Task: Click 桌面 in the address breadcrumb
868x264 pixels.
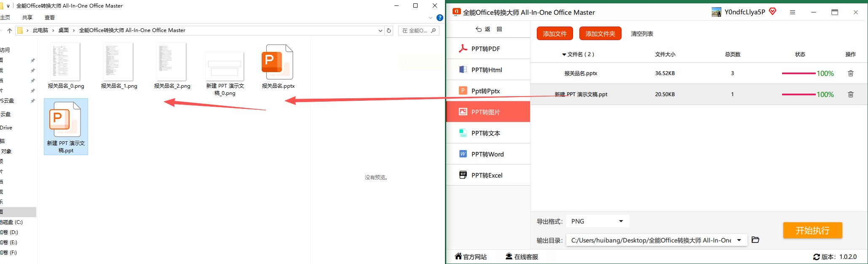Action: pyautogui.click(x=64, y=30)
